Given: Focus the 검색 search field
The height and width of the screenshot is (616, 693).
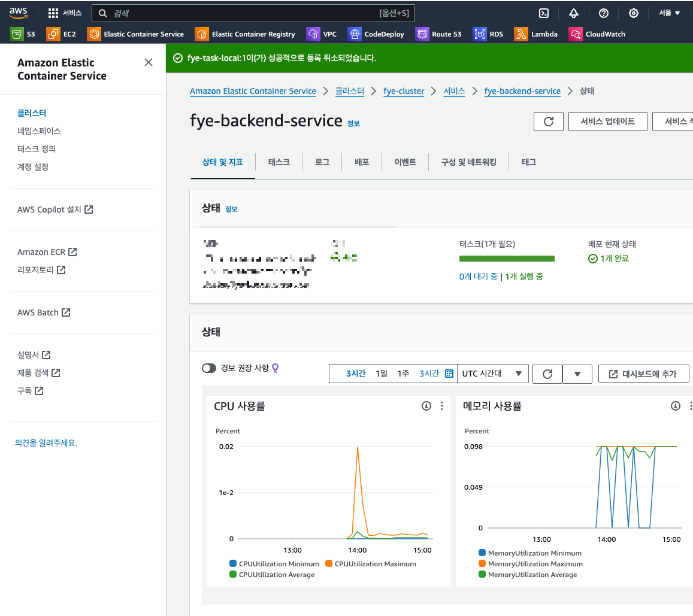Looking at the screenshot, I should pyautogui.click(x=253, y=13).
